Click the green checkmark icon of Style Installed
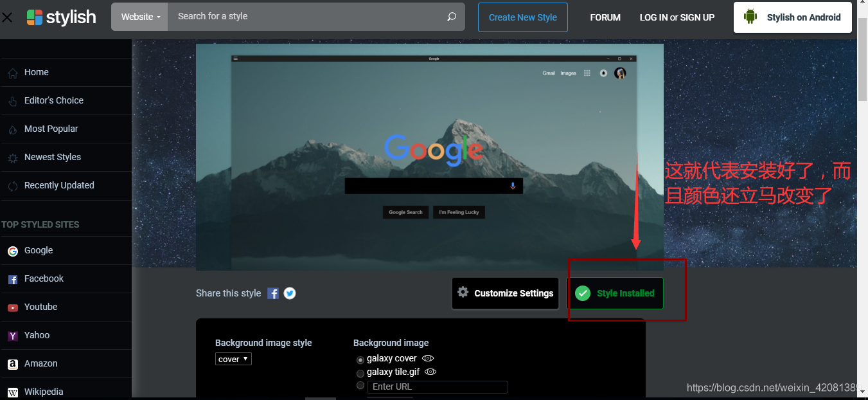The image size is (868, 400). 583,293
